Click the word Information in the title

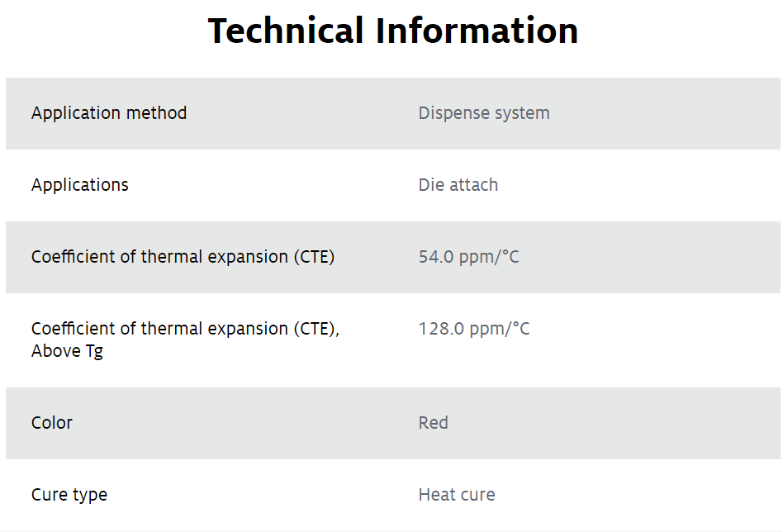click(477, 31)
